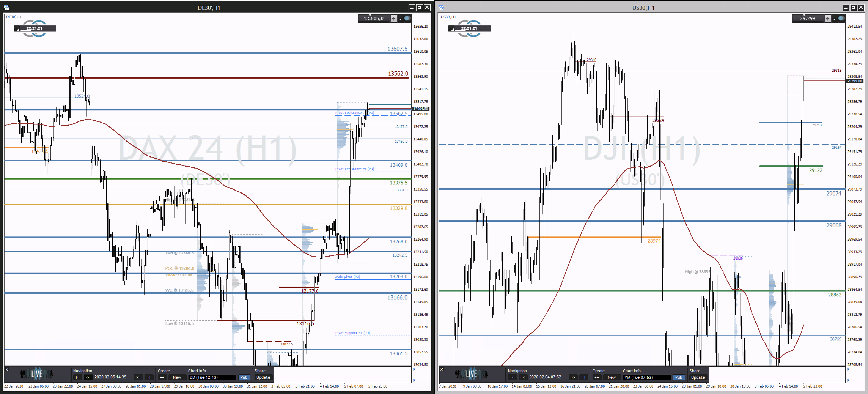Collapse DE30 price widget with small arrow
The width and height of the screenshot is (868, 394).
401,19
